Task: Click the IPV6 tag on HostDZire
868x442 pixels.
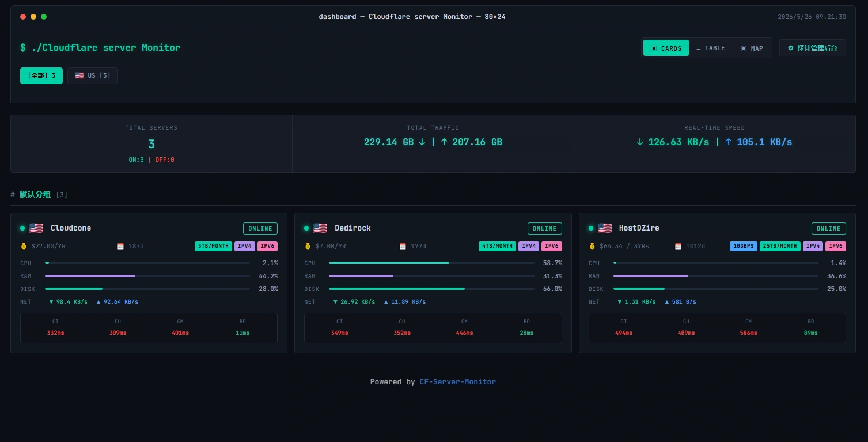Action: click(x=836, y=246)
